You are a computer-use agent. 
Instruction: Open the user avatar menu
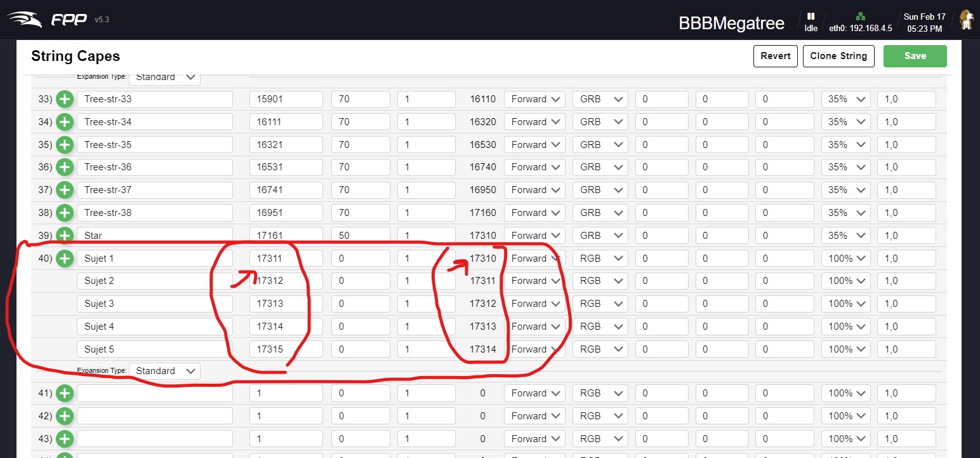point(967,19)
